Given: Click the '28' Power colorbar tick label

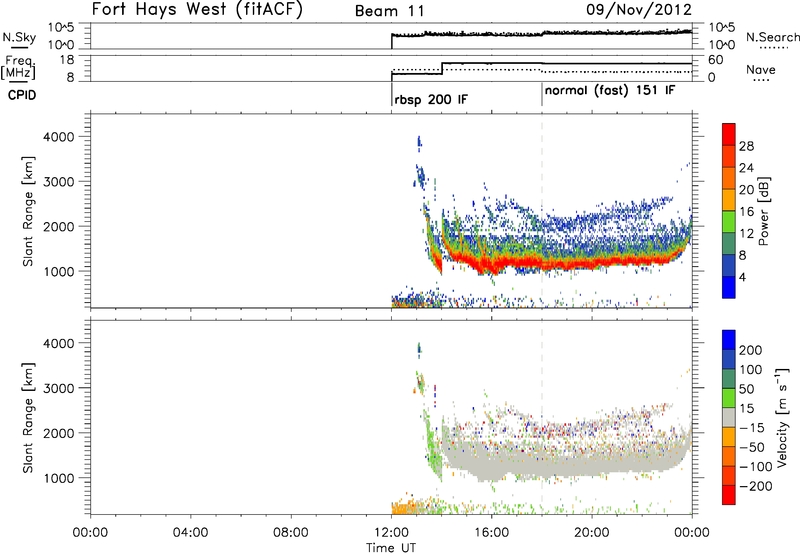Looking at the screenshot, I should (746, 146).
